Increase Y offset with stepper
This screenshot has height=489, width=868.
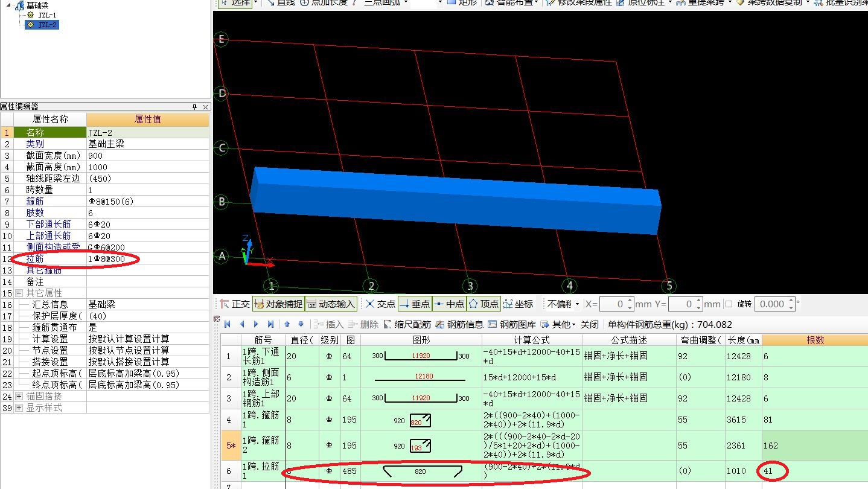(699, 301)
